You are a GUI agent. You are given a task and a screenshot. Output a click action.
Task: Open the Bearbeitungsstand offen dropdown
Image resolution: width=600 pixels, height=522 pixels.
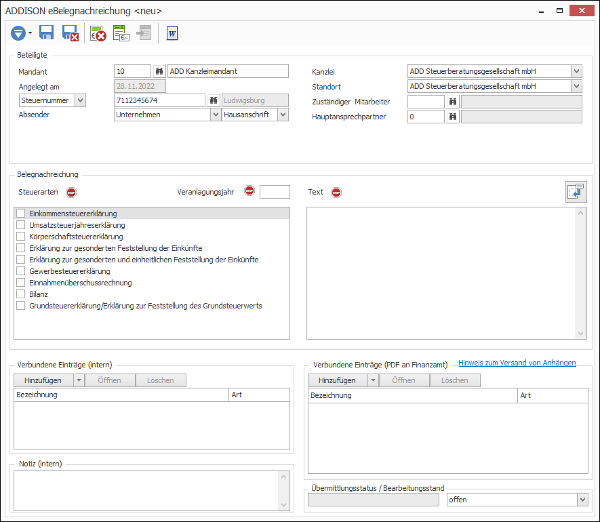(x=582, y=499)
